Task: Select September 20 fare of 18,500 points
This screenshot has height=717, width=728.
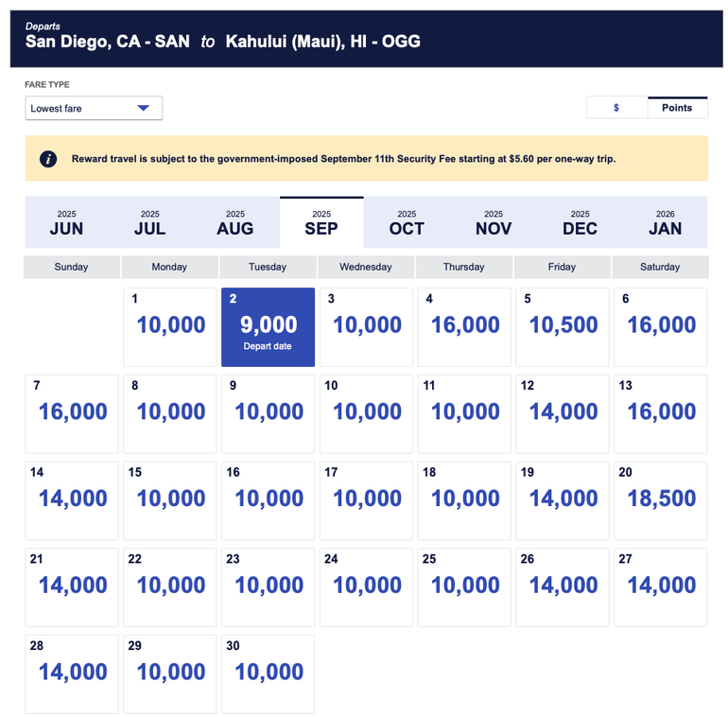Action: tap(661, 500)
